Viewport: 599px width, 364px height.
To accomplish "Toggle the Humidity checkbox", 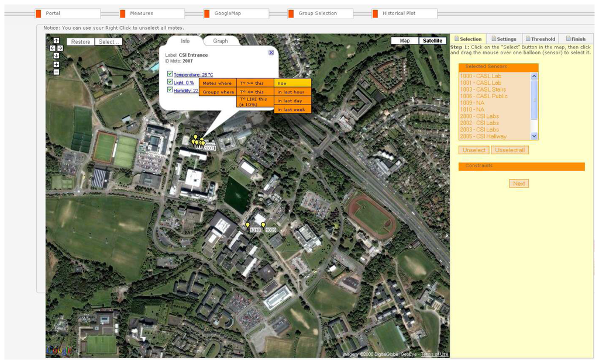I will (x=170, y=89).
